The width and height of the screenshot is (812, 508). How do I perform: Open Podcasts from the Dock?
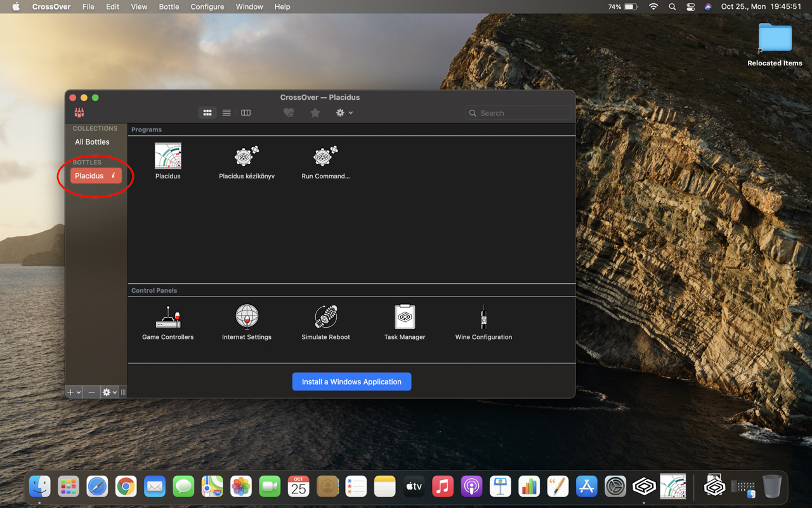pos(471,487)
